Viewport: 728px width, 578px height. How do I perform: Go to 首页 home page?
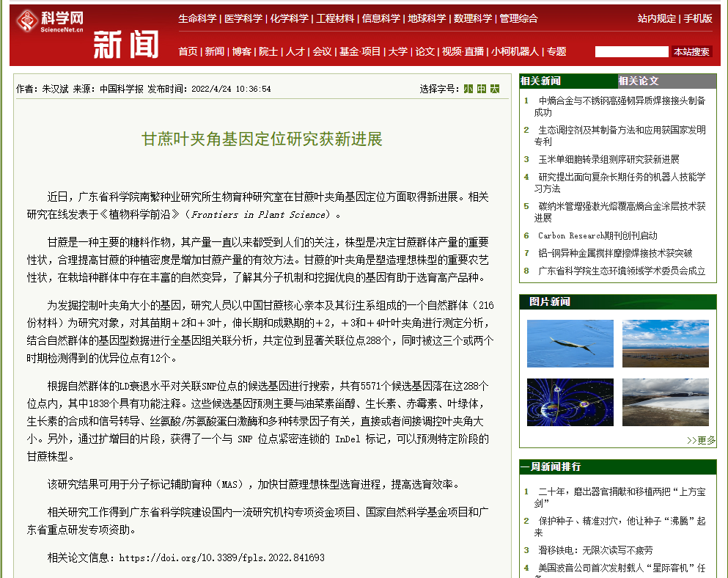pyautogui.click(x=188, y=51)
